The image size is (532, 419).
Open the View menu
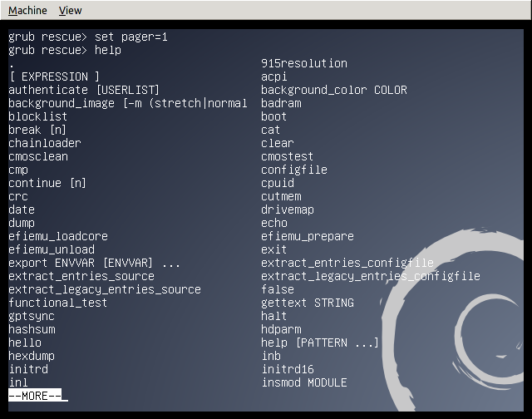pyautogui.click(x=70, y=11)
